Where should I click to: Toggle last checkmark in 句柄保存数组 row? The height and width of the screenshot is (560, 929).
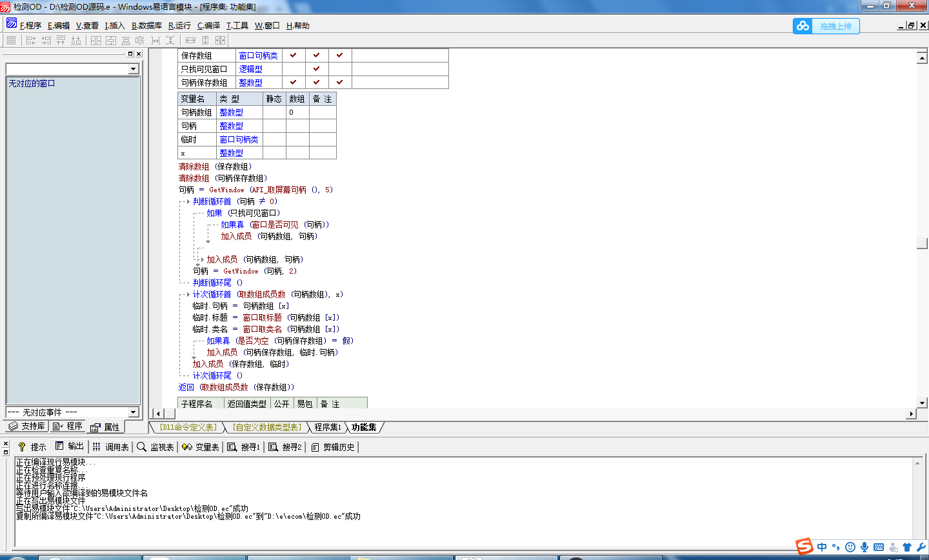coord(339,83)
